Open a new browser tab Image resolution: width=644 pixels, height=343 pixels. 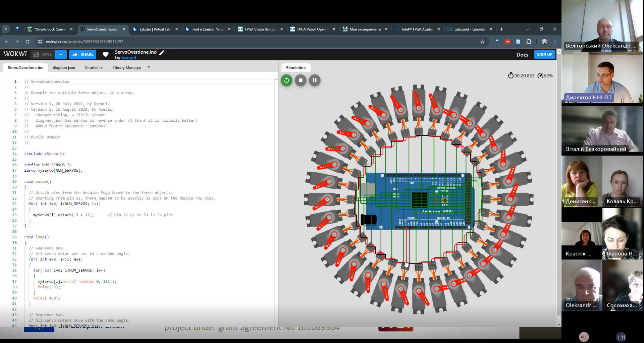click(x=501, y=29)
